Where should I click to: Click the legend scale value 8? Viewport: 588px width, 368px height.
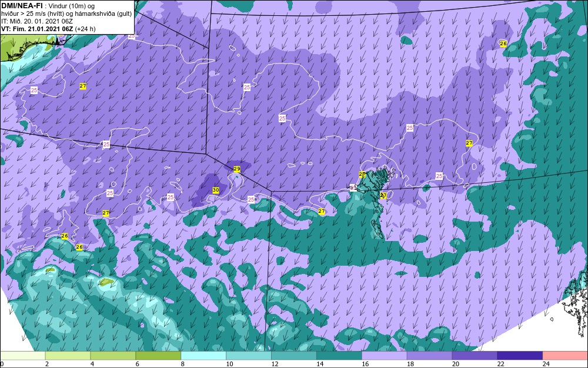pos(183,364)
